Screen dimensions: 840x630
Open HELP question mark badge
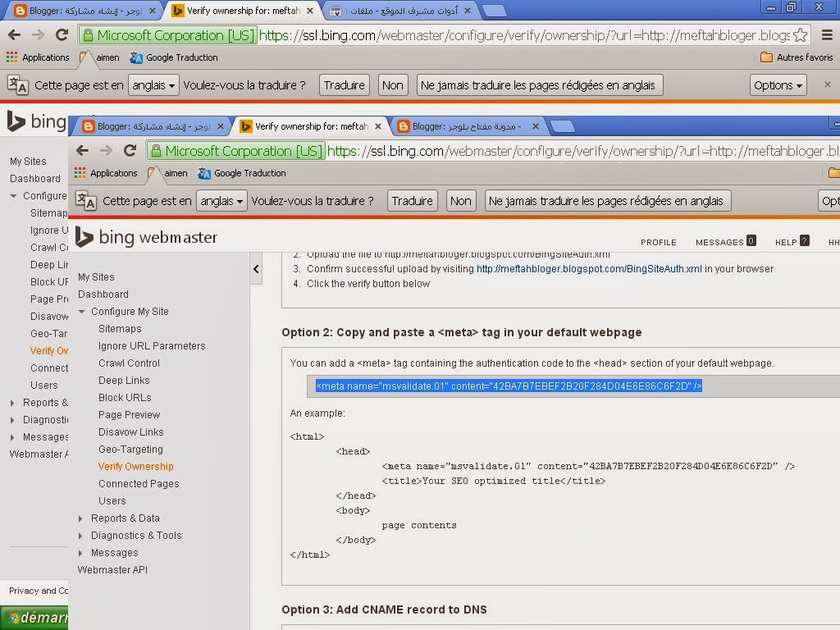pyautogui.click(x=804, y=240)
